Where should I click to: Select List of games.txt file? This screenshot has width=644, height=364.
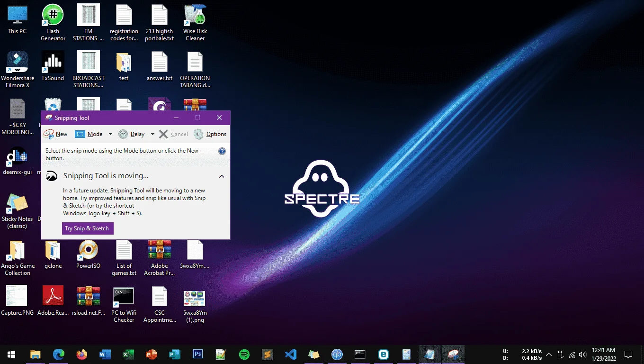click(124, 258)
